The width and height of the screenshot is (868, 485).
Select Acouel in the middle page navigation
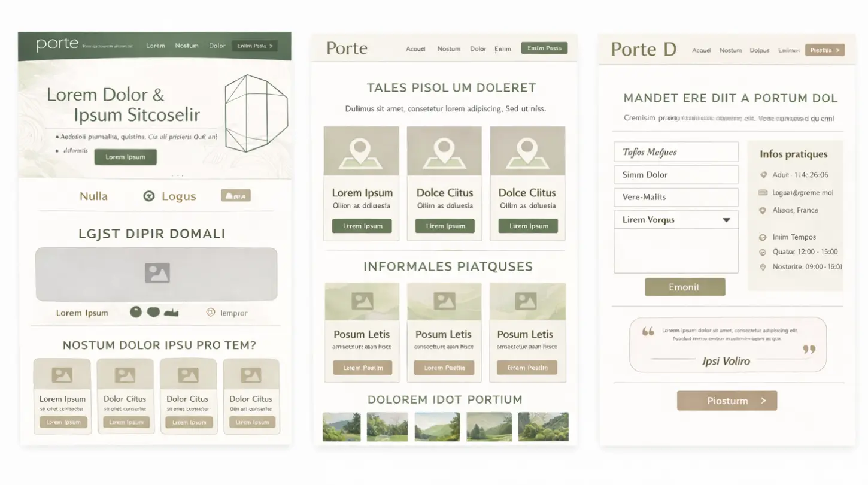[415, 49]
